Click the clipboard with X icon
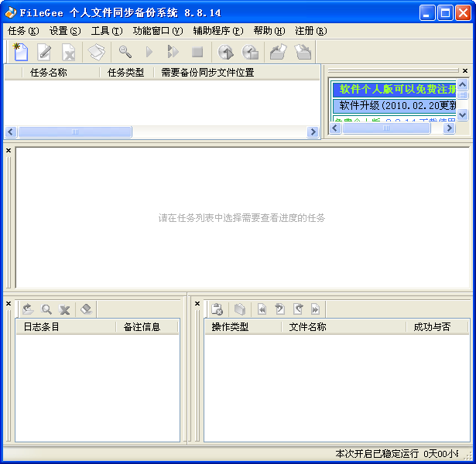Viewport: 476px width, 464px height. pyautogui.click(x=217, y=309)
